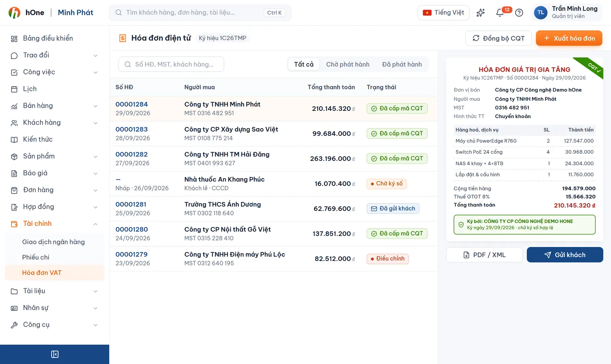Select the Chờ phát hành tab
The width and height of the screenshot is (611, 364).
(348, 64)
